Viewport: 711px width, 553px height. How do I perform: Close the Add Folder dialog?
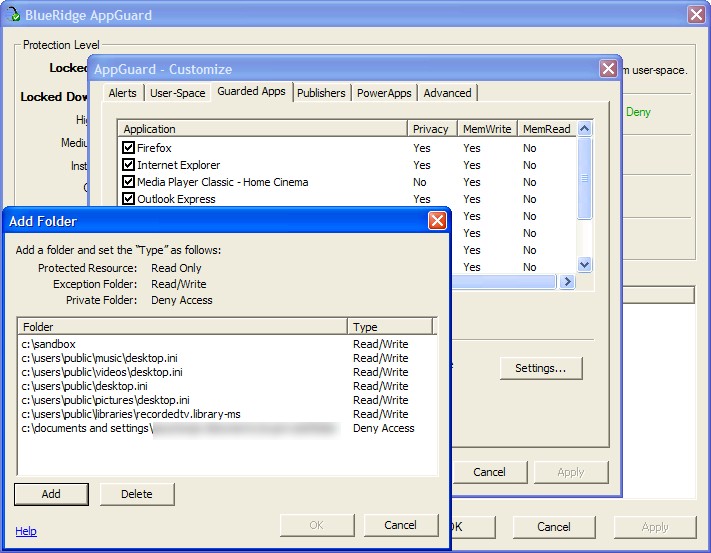tap(437, 221)
